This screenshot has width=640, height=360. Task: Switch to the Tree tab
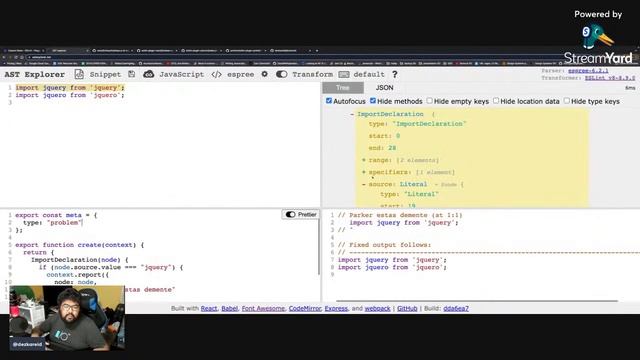click(343, 88)
